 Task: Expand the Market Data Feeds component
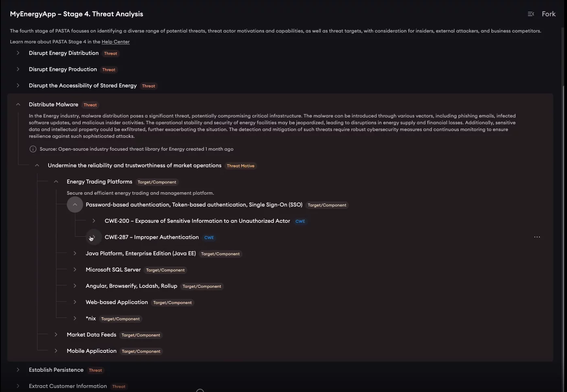56,334
